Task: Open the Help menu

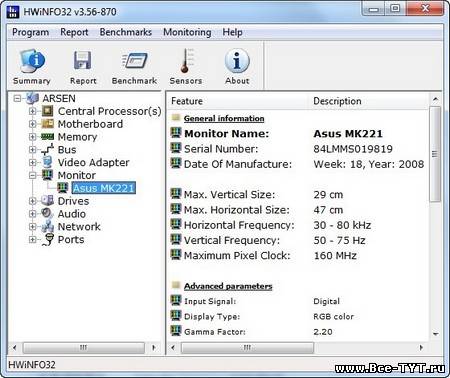Action: (232, 32)
